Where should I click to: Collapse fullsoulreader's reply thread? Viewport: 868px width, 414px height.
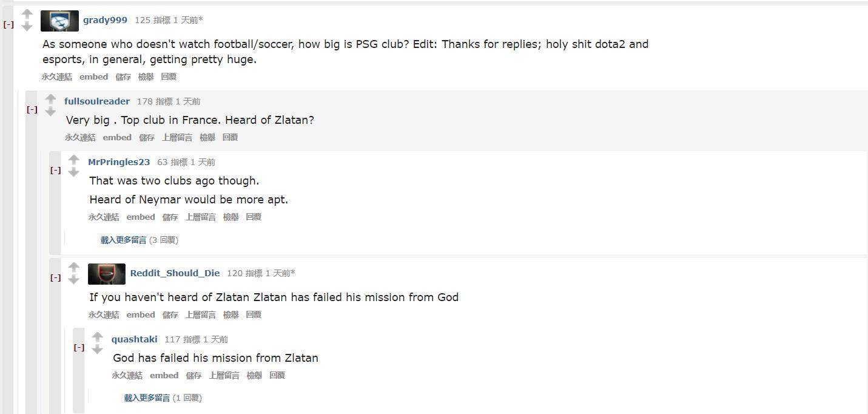(x=32, y=110)
